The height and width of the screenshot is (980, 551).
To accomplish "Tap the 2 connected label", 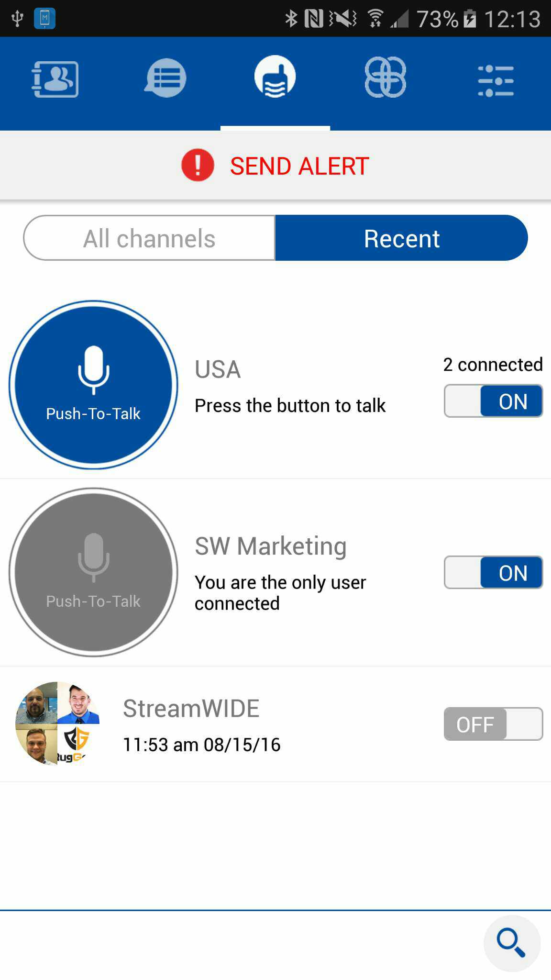I will 493,365.
